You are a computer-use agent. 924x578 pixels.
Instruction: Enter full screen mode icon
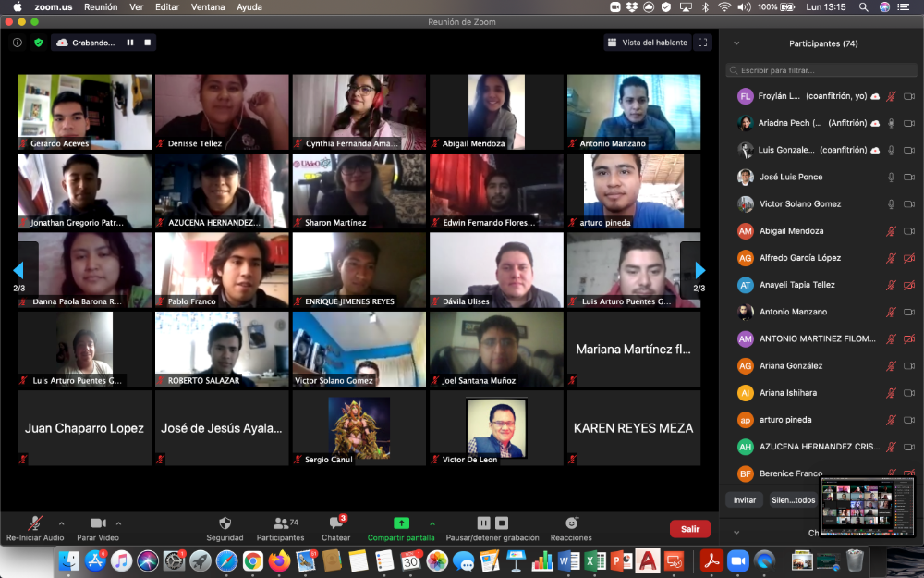tap(703, 43)
